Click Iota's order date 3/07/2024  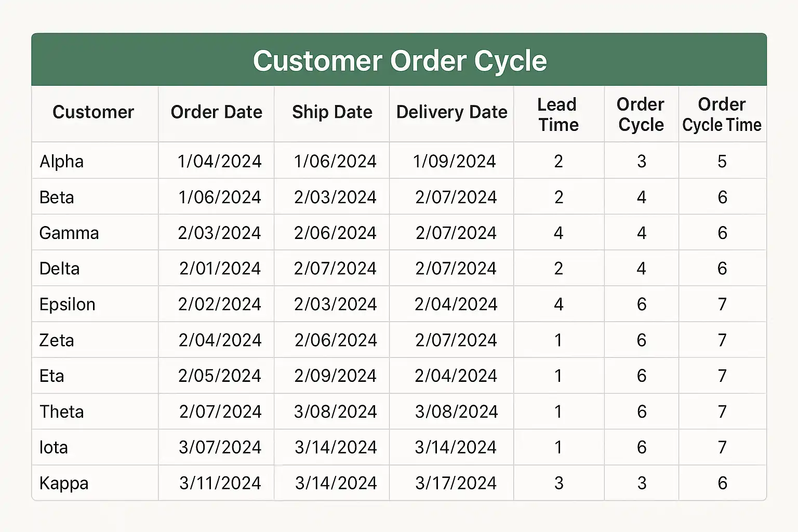pos(220,447)
